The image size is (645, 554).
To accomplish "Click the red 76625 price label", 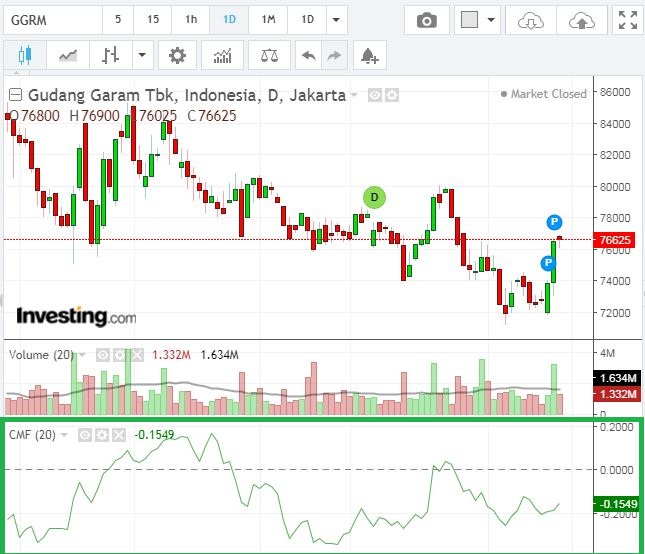I will tap(615, 240).
